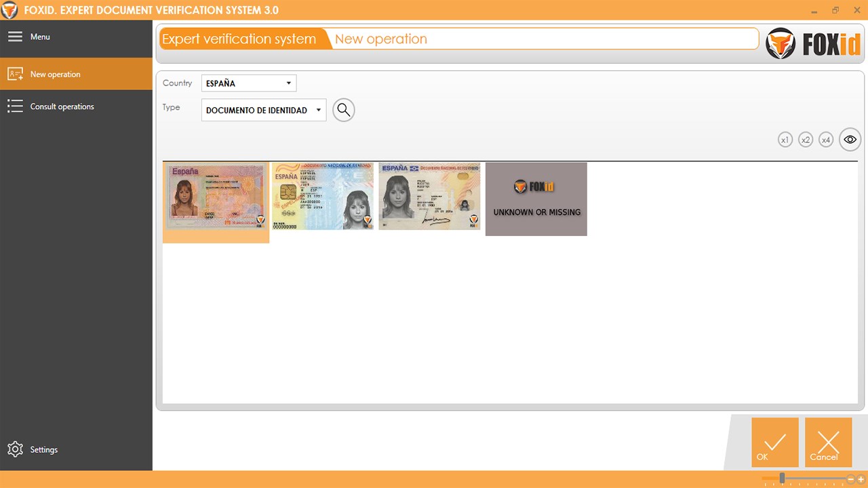Open Consult operations list
Image resolution: width=868 pixels, height=488 pixels.
76,106
